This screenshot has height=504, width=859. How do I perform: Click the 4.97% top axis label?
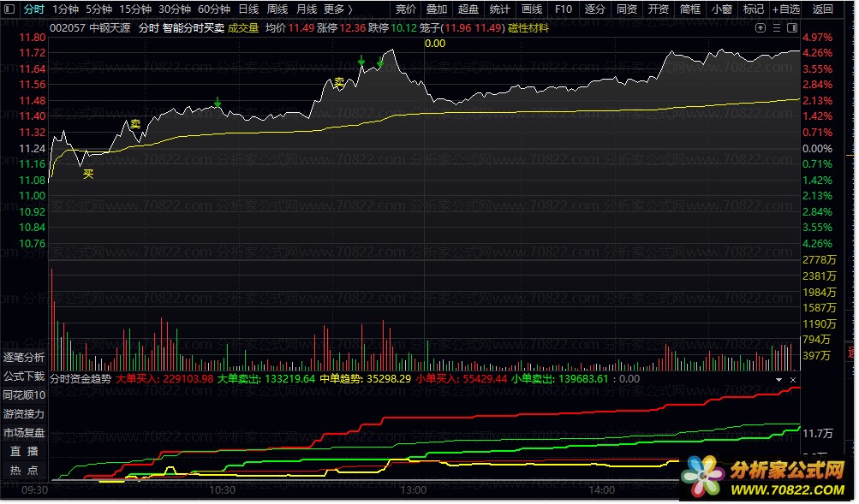click(817, 38)
